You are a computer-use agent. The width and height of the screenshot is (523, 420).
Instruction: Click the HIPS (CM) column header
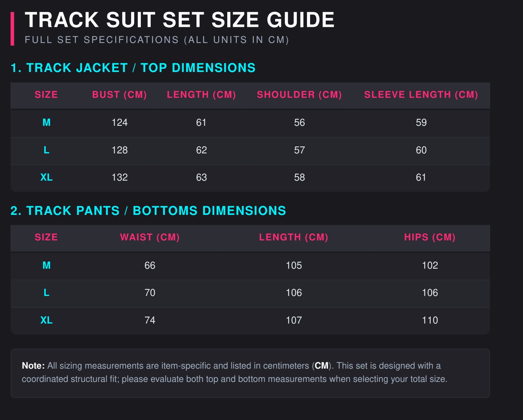[x=430, y=237]
